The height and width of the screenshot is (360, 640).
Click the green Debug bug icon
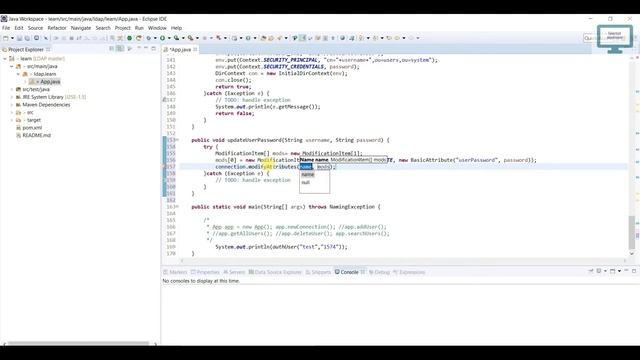149,38
